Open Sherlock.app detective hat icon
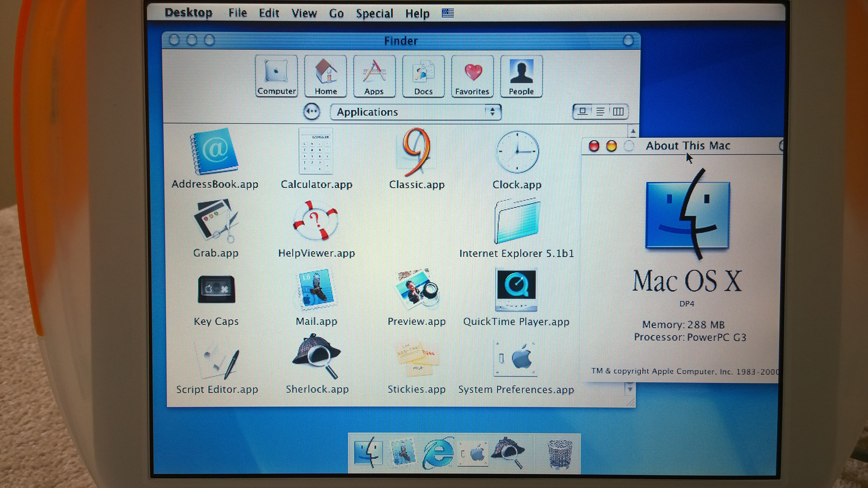Viewport: 868px width, 488px height. pyautogui.click(x=316, y=356)
